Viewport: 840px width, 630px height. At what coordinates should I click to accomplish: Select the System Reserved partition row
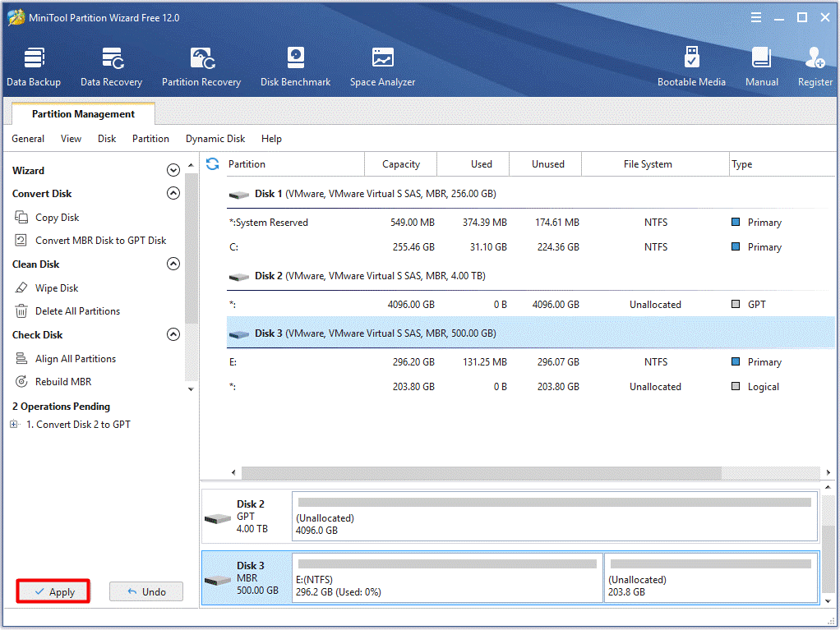531,222
